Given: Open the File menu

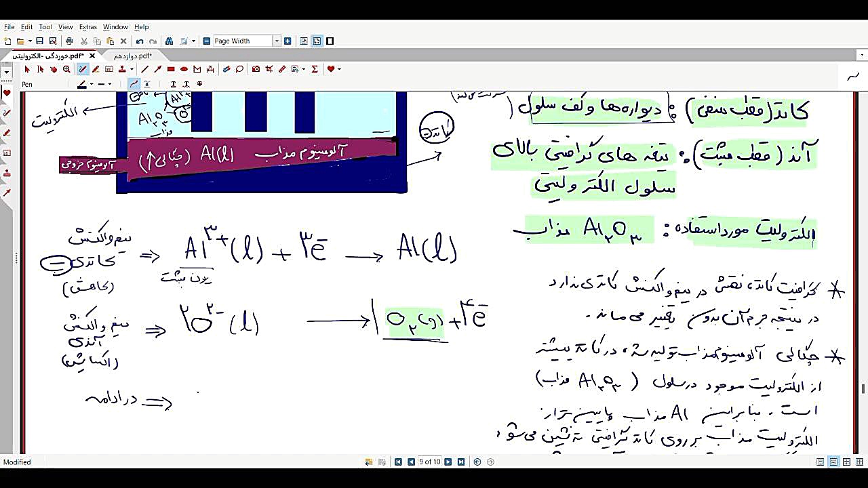Looking at the screenshot, I should (9, 27).
